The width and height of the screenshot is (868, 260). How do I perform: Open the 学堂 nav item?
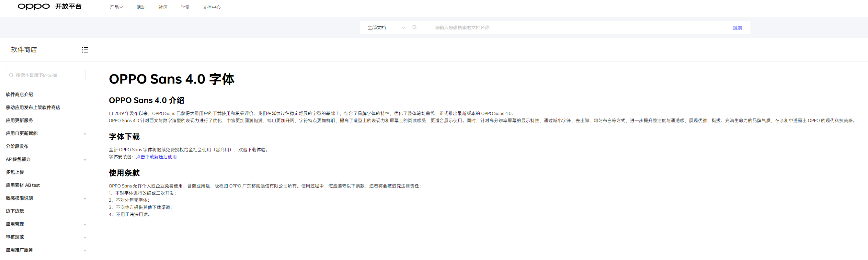pyautogui.click(x=185, y=7)
